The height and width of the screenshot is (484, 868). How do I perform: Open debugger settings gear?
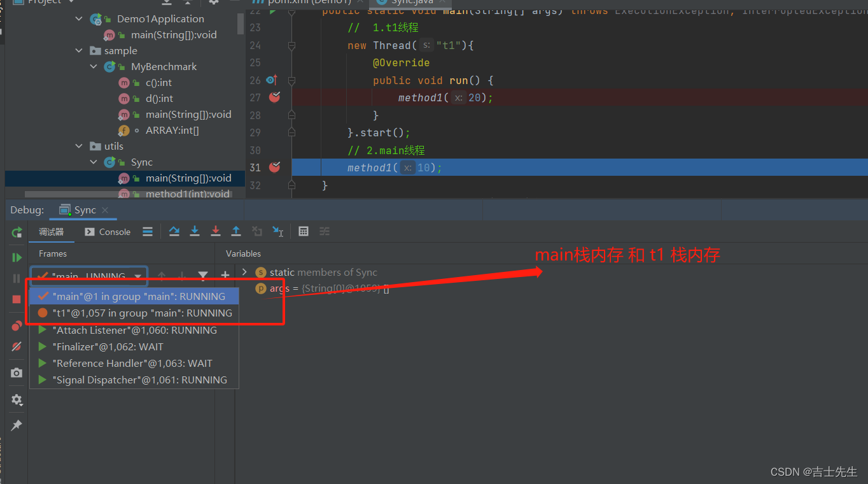point(17,400)
